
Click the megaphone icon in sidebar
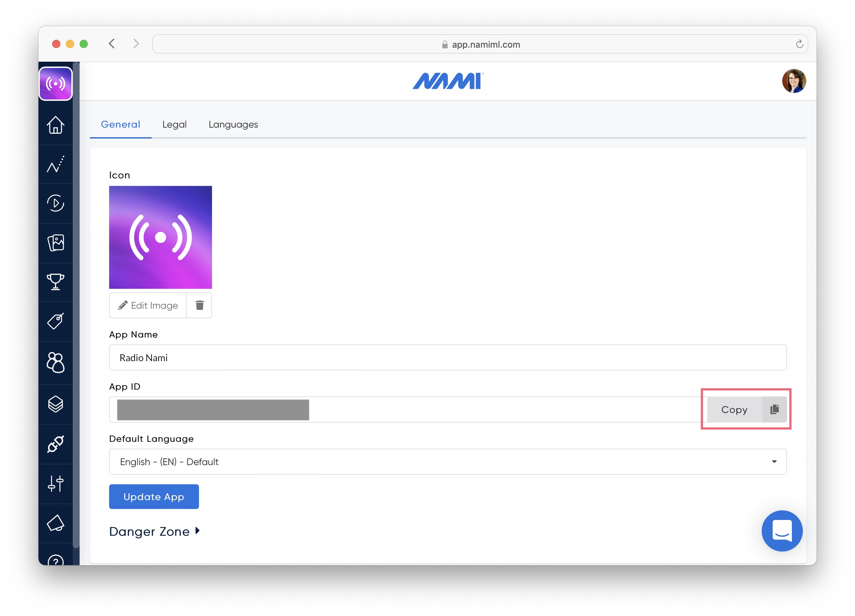pyautogui.click(x=56, y=523)
